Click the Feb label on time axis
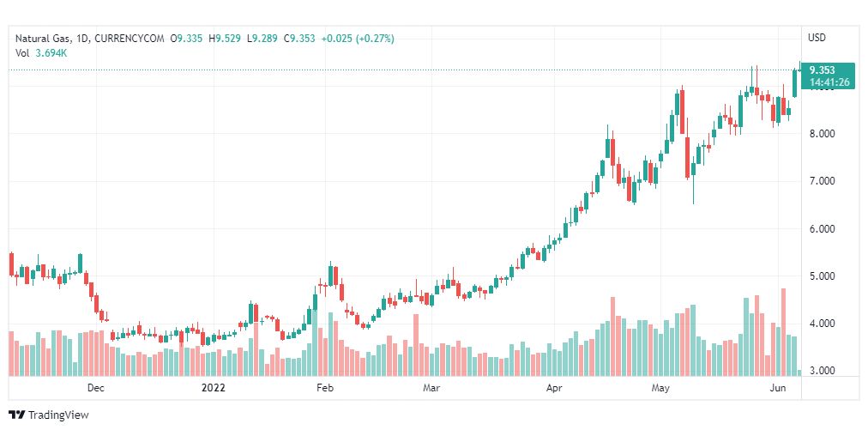This screenshot has width=868, height=430. (324, 389)
